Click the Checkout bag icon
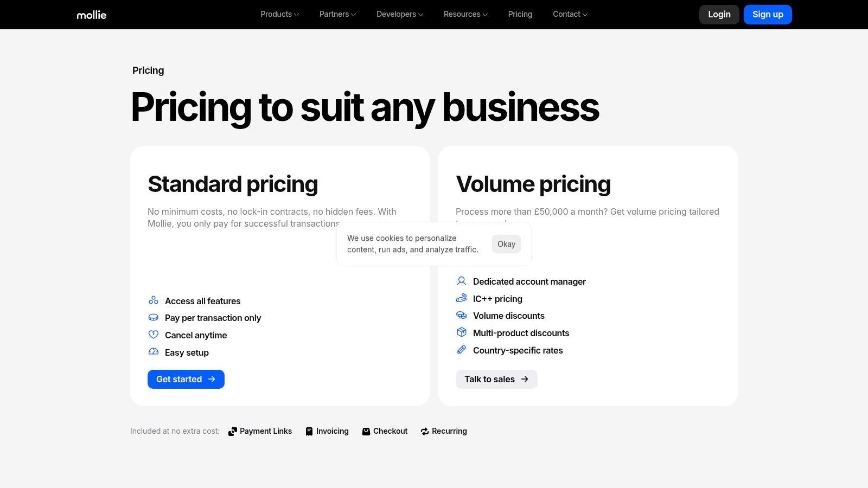 pyautogui.click(x=366, y=432)
